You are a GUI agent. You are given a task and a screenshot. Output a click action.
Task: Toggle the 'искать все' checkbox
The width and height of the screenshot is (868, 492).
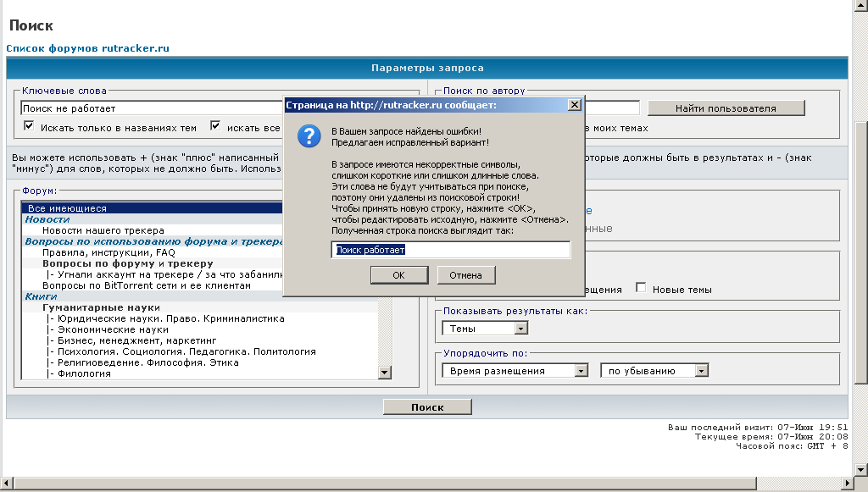(215, 126)
